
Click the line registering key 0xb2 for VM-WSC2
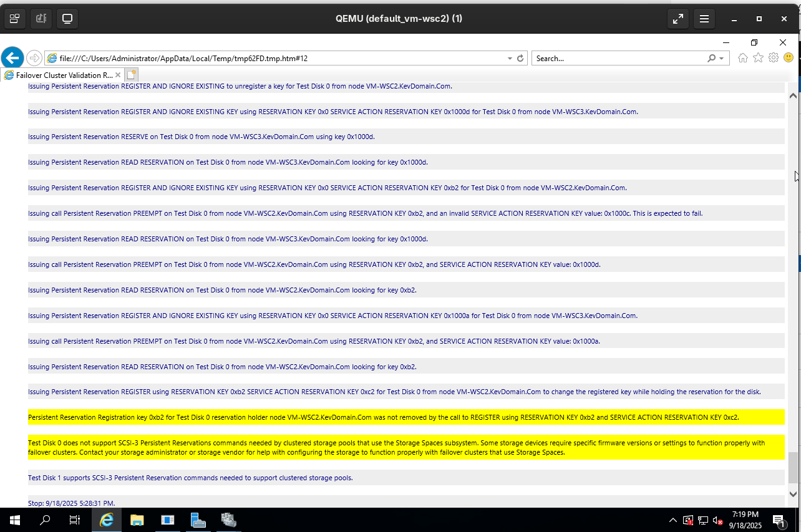pyautogui.click(x=406, y=188)
